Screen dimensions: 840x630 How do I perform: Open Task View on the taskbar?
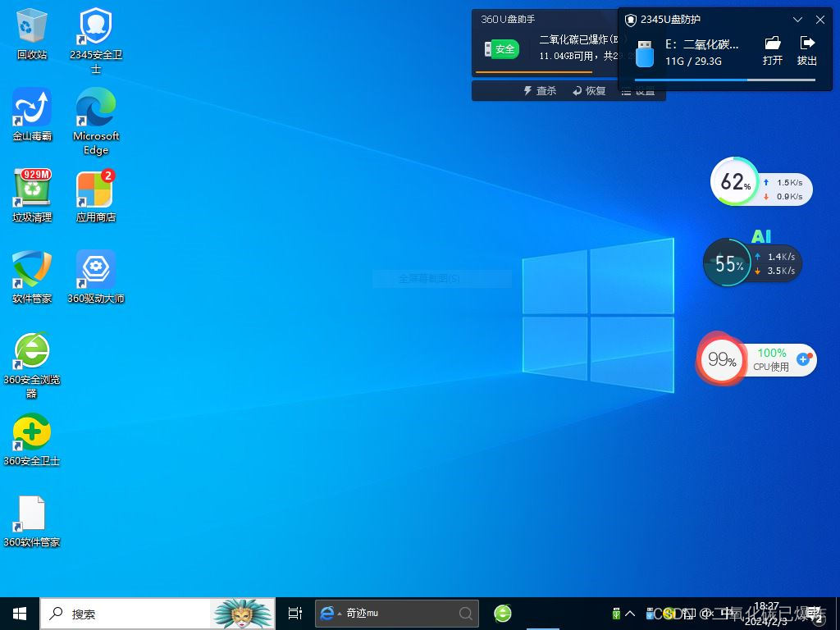pos(295,614)
